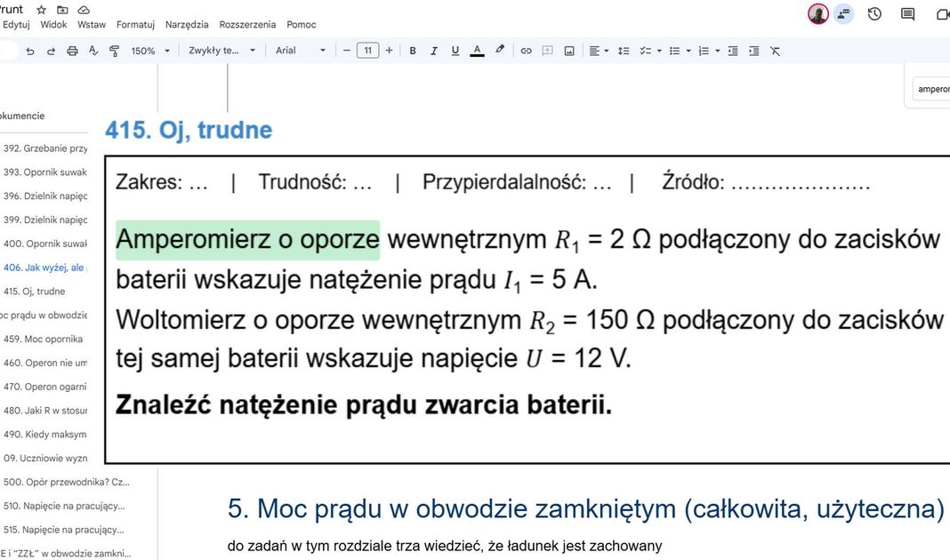Open the Arial font dropdown
The image size is (950, 560).
point(300,51)
